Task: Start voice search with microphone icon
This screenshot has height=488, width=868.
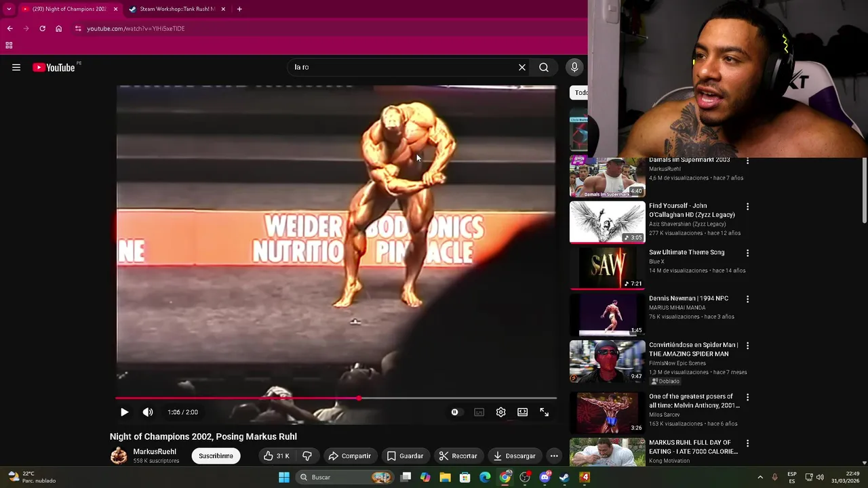Action: click(x=574, y=67)
